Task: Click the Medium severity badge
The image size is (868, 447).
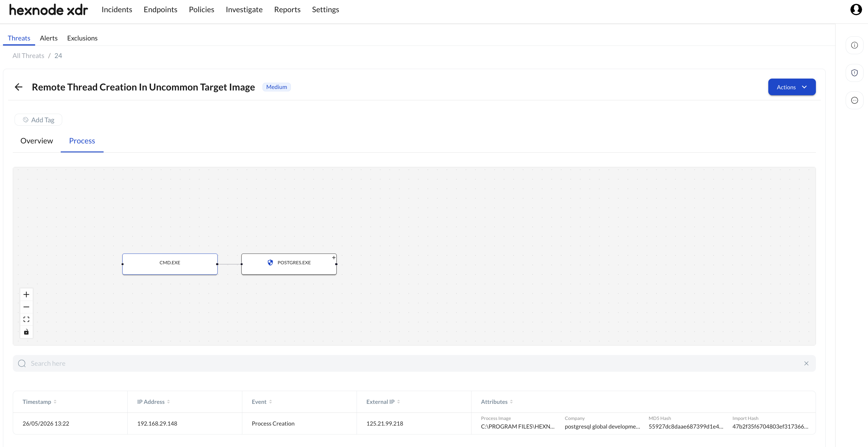Action: pos(277,87)
